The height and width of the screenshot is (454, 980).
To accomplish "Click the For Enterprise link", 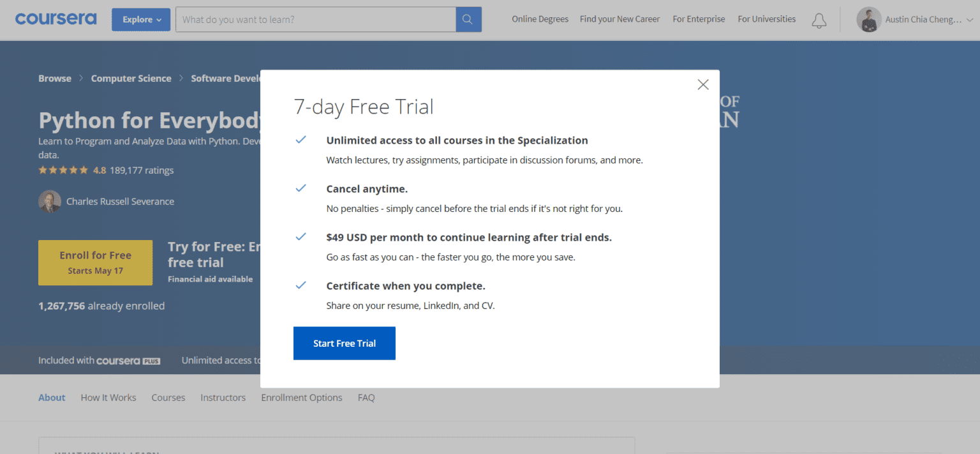I will tap(699, 19).
